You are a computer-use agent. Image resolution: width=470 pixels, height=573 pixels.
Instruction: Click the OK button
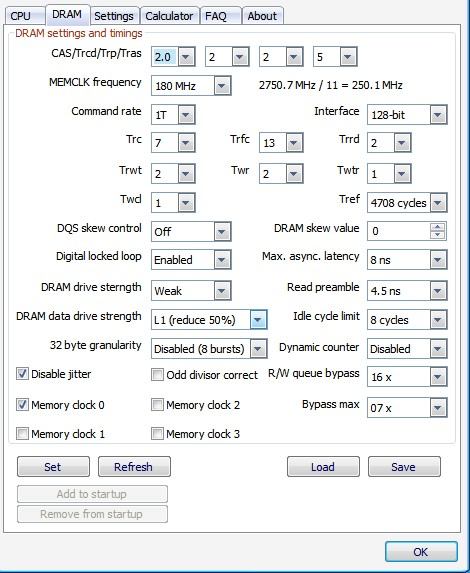pos(421,552)
